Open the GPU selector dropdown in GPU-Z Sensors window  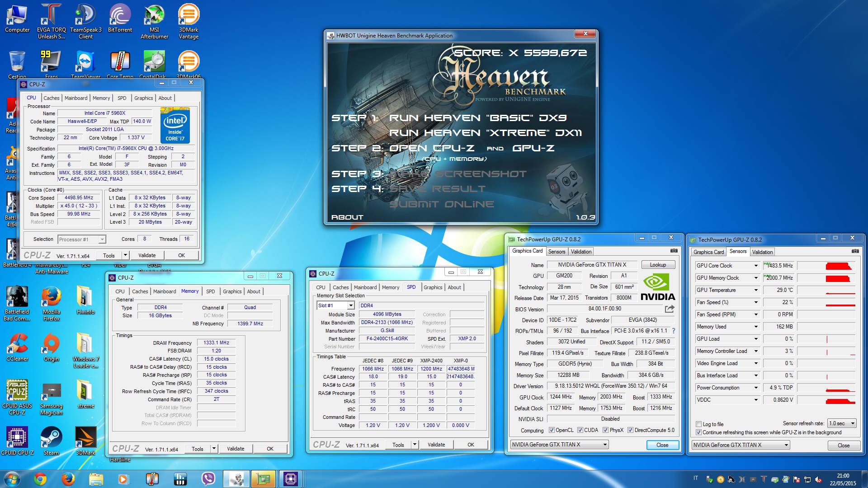(x=741, y=445)
